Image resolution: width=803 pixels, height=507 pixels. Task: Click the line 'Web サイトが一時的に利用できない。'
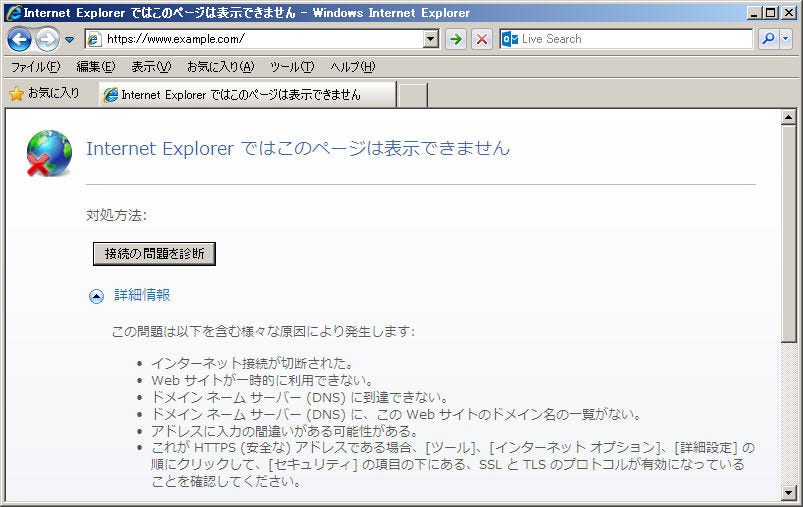tap(262, 381)
